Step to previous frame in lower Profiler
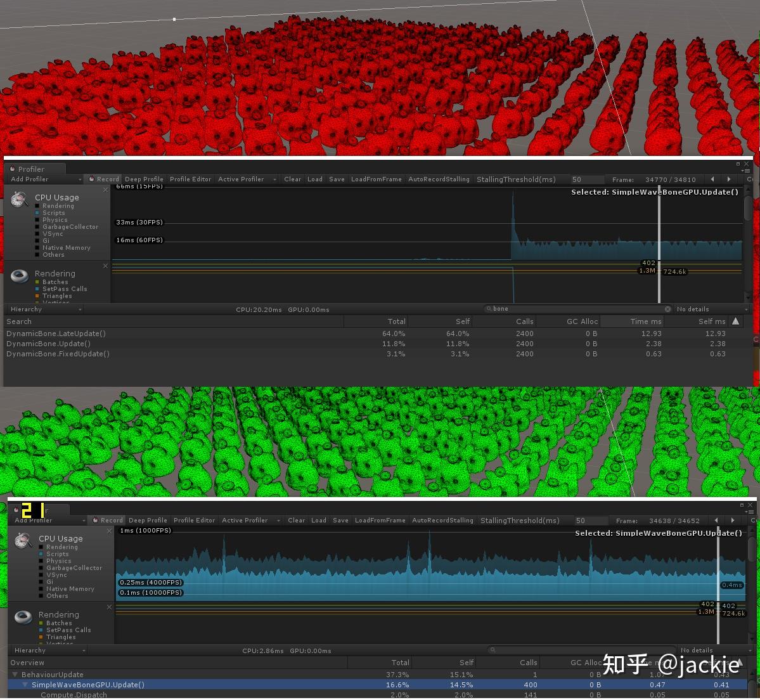 point(716,520)
